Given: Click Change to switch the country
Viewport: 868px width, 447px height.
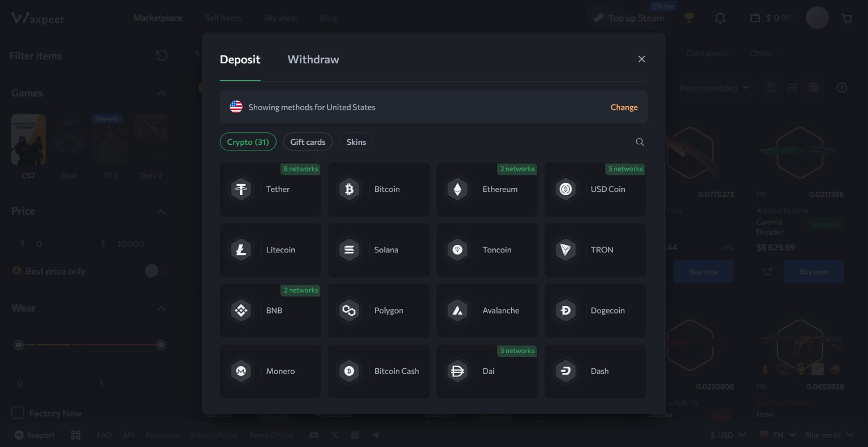Looking at the screenshot, I should tap(624, 107).
